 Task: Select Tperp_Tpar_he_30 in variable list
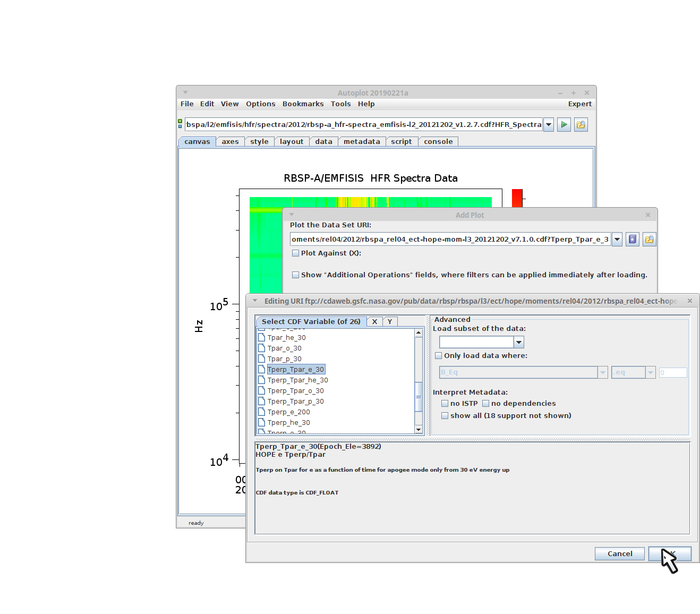click(x=298, y=380)
